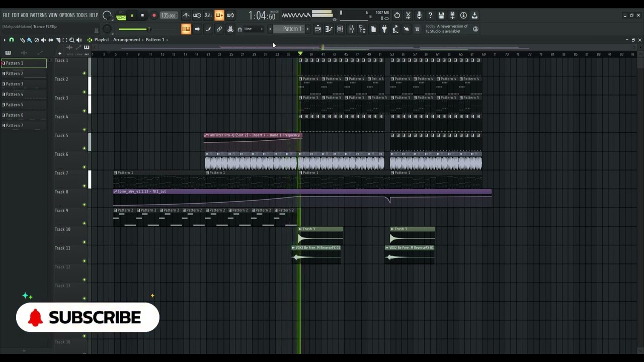Pause playback with the pause button

132,16
